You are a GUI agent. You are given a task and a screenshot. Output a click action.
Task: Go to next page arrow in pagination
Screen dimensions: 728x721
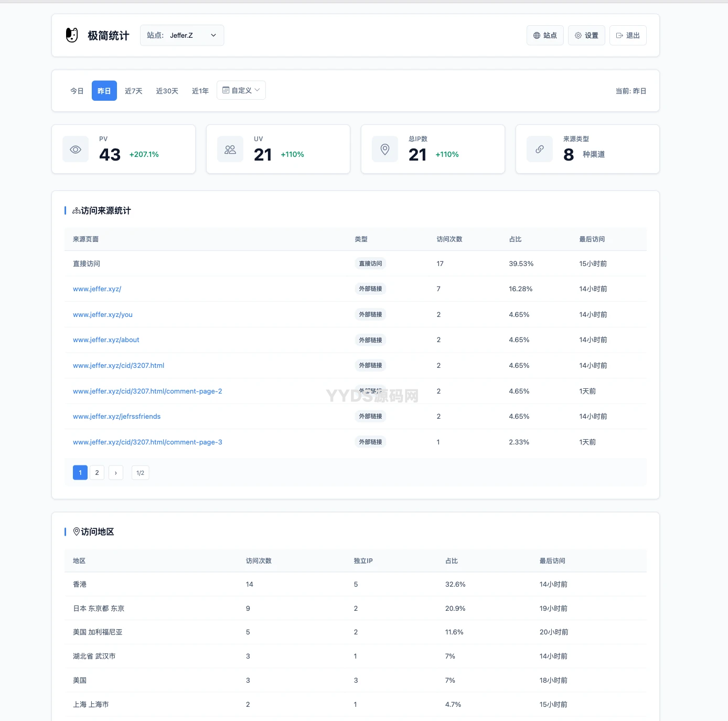[116, 473]
